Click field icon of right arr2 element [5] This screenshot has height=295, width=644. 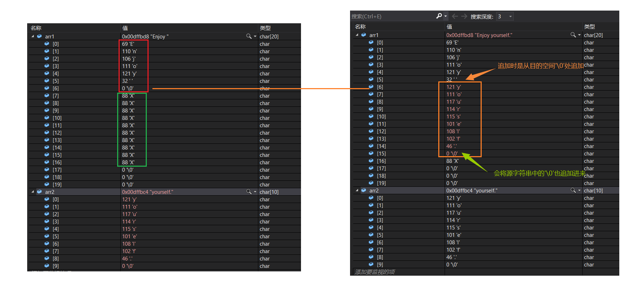(x=371, y=235)
